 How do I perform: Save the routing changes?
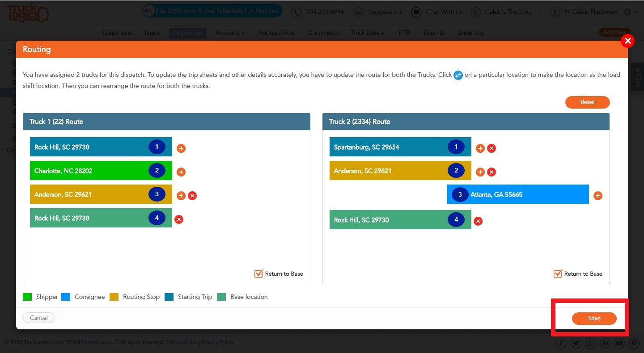[x=594, y=318]
